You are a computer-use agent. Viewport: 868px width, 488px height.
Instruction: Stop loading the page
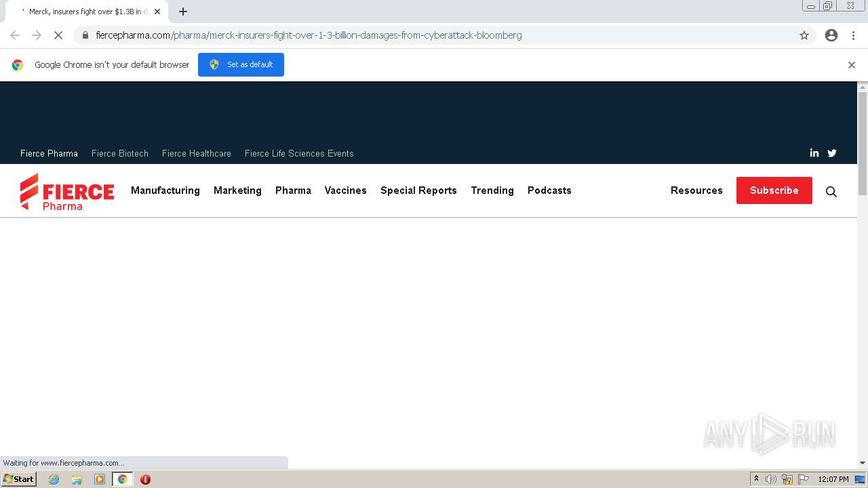58,35
